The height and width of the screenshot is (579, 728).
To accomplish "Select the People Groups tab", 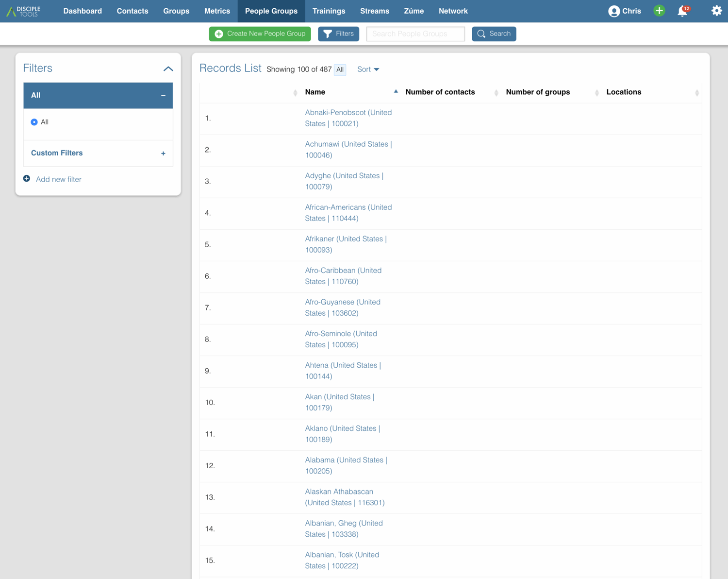I will click(x=271, y=11).
